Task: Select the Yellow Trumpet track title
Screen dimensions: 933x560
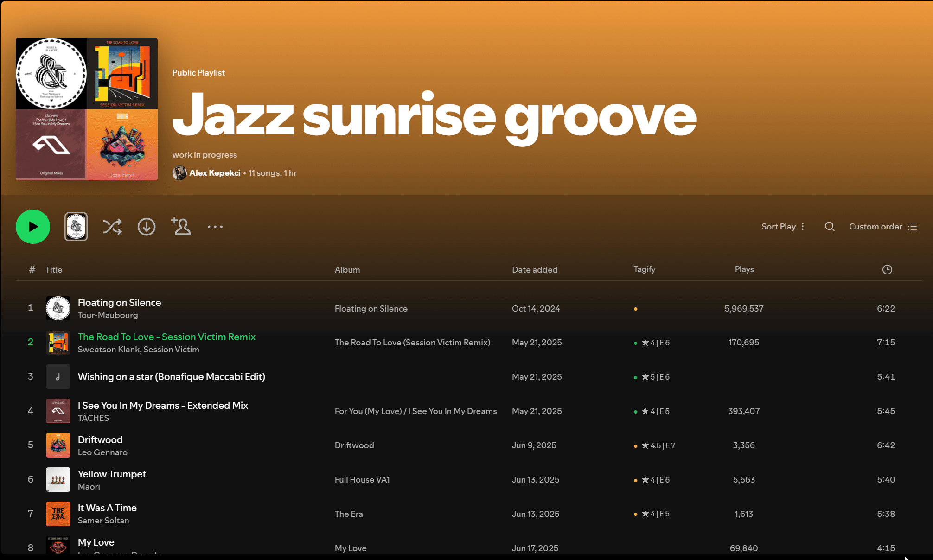Action: (x=112, y=474)
